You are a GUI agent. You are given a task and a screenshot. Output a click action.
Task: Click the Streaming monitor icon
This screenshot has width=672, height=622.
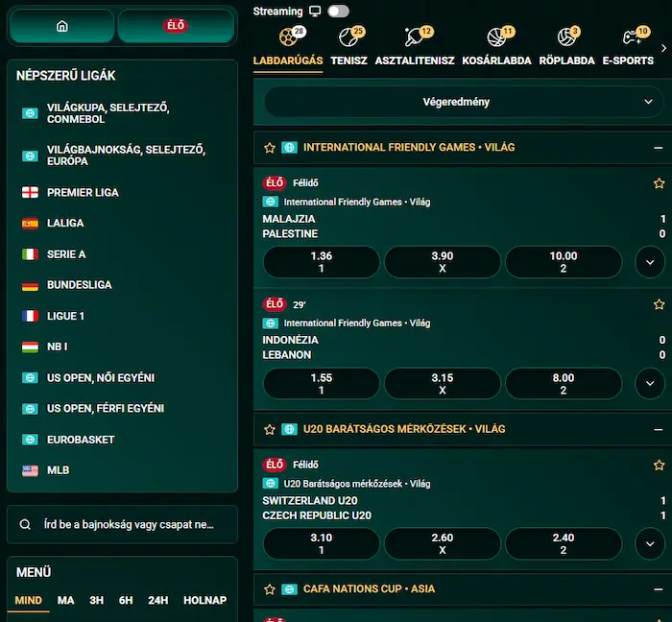[315, 12]
